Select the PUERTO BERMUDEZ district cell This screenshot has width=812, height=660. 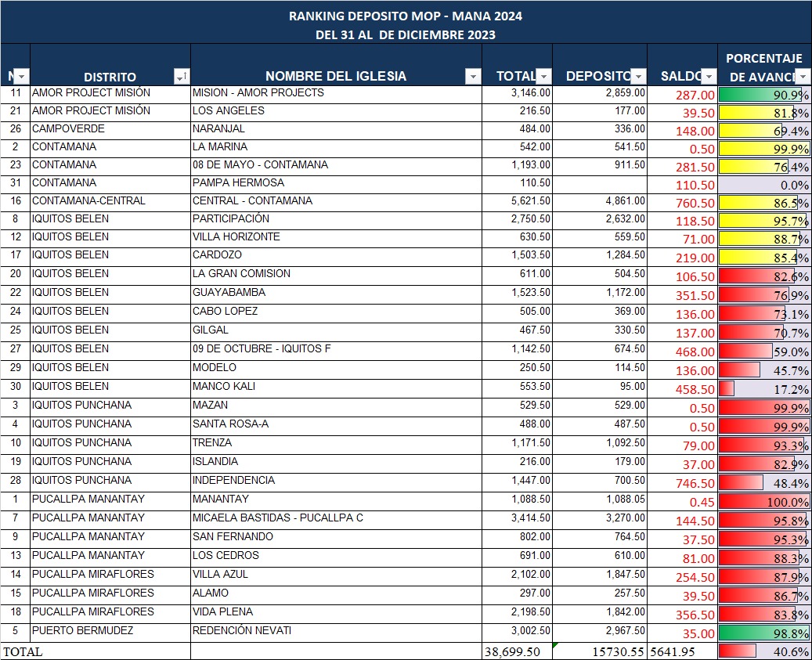[x=110, y=631]
